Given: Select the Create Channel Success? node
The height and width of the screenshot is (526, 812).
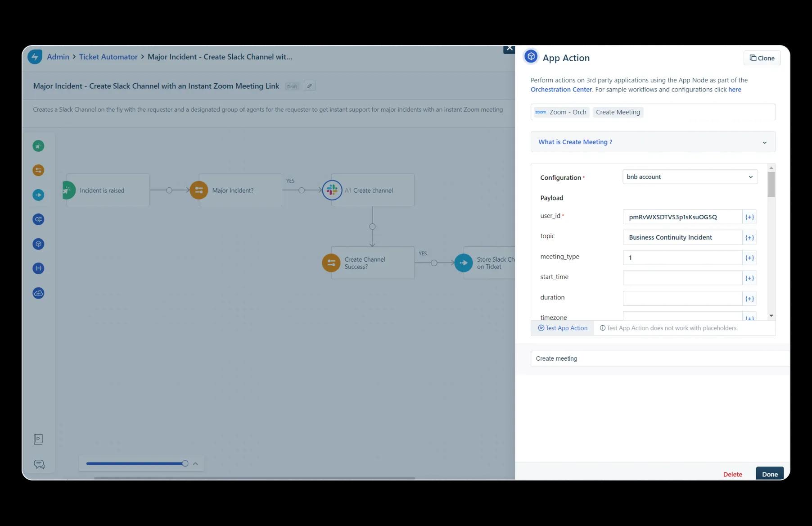Looking at the screenshot, I should click(x=373, y=263).
